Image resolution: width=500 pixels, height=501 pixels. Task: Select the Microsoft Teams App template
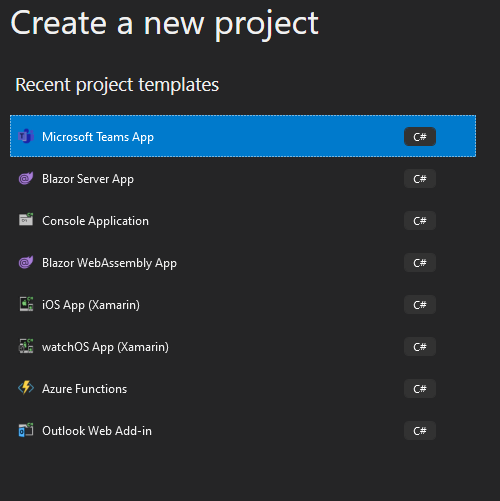pyautogui.click(x=243, y=136)
